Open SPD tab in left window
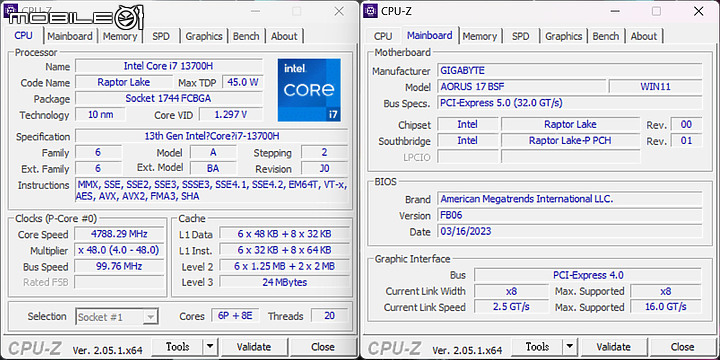Viewport: 720px width, 360px height. pyautogui.click(x=161, y=36)
